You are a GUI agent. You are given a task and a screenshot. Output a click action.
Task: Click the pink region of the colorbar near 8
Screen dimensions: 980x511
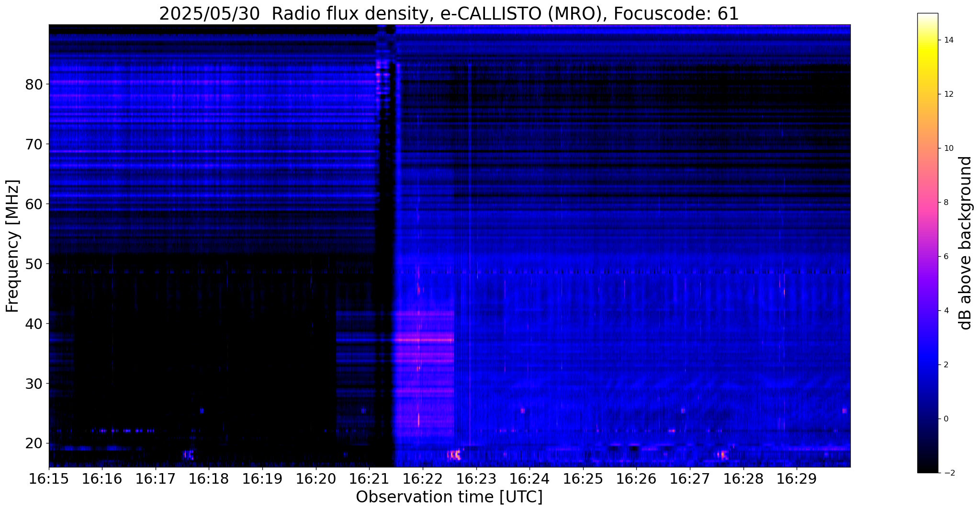click(927, 203)
